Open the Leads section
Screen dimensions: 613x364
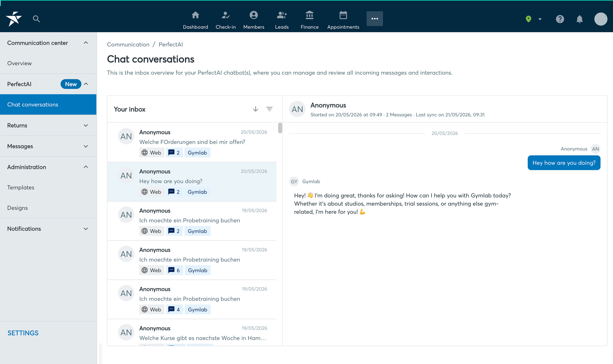point(282,20)
